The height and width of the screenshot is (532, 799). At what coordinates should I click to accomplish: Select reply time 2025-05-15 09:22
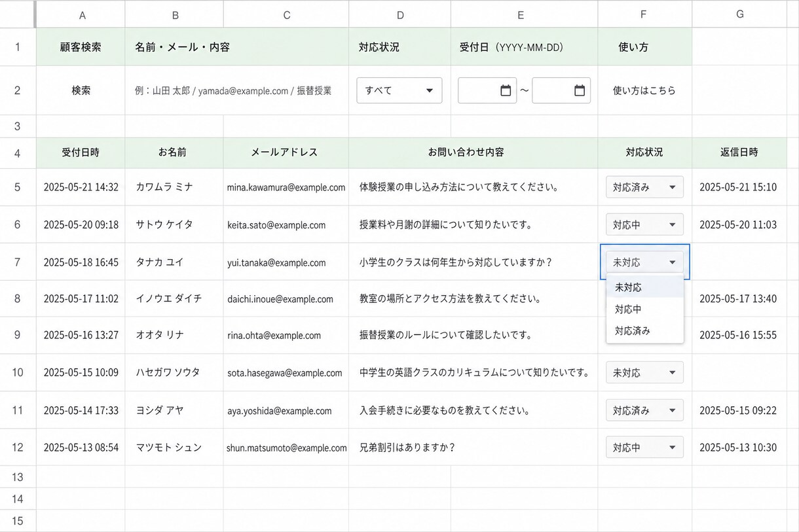(739, 410)
